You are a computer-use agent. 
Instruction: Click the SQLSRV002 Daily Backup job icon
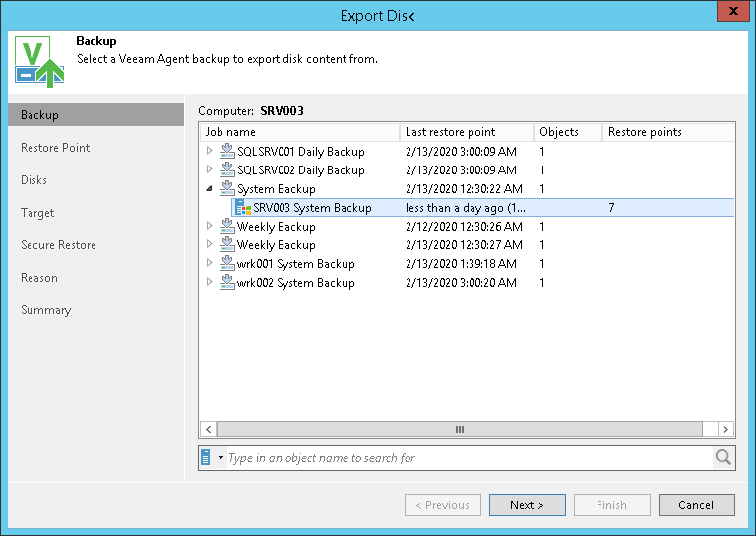(x=227, y=169)
